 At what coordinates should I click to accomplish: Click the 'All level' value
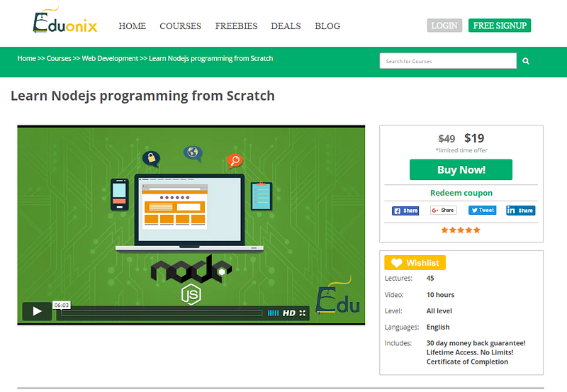(439, 311)
